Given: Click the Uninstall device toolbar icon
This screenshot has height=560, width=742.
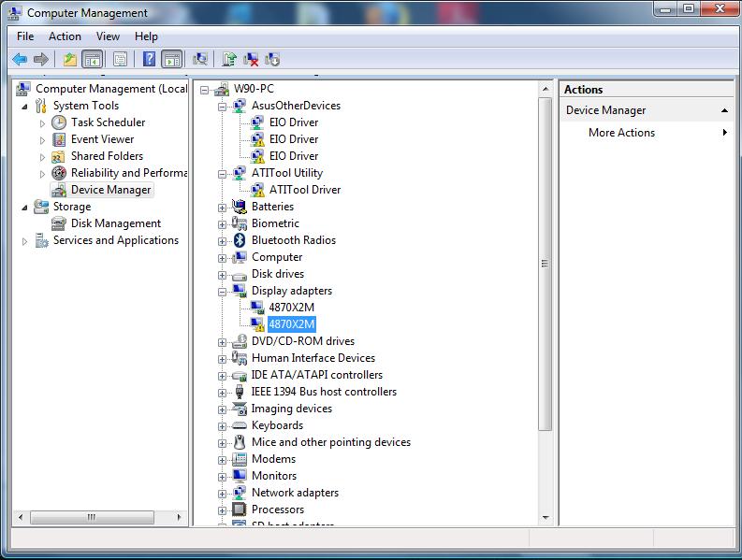Looking at the screenshot, I should point(251,60).
